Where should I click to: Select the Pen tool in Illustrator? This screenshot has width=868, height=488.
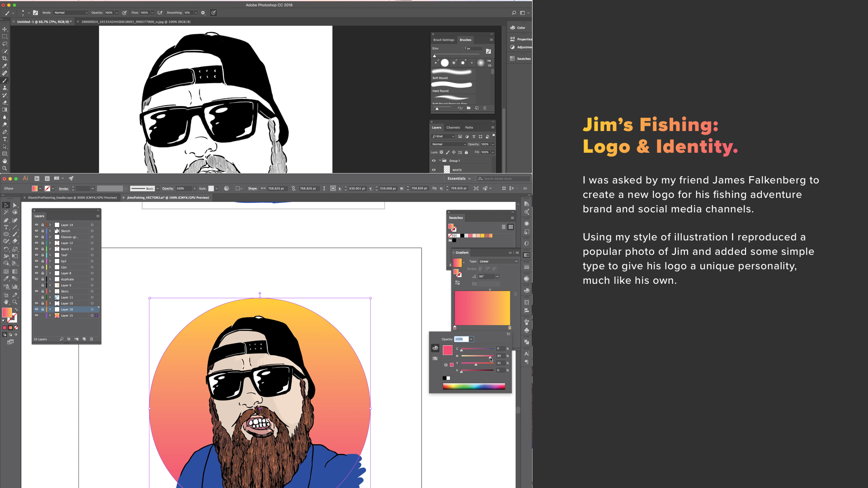(x=6, y=220)
